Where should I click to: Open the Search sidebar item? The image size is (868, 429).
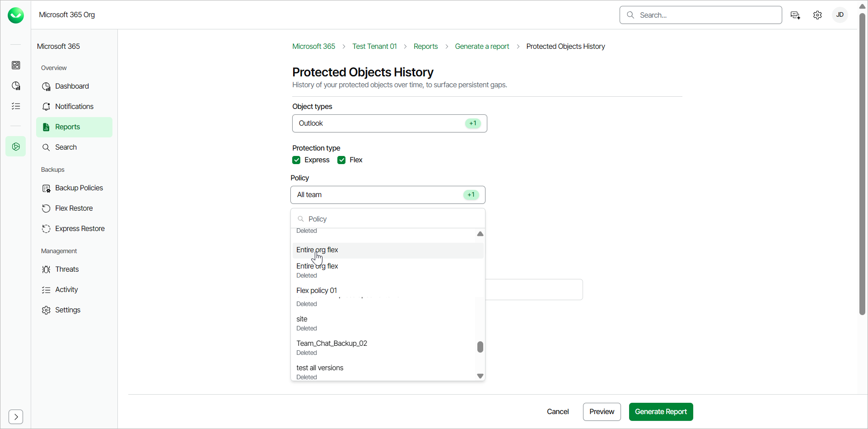pyautogui.click(x=74, y=147)
